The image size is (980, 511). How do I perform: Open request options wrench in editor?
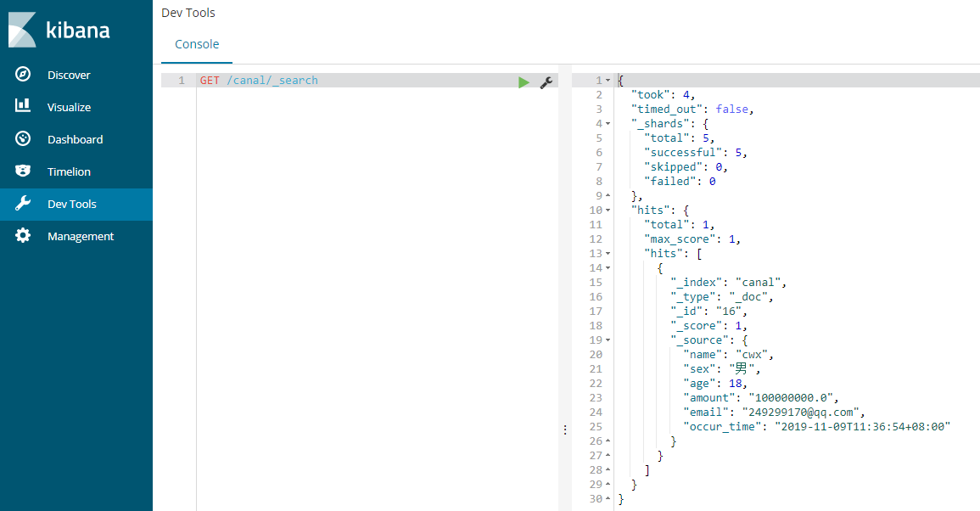[x=546, y=82]
